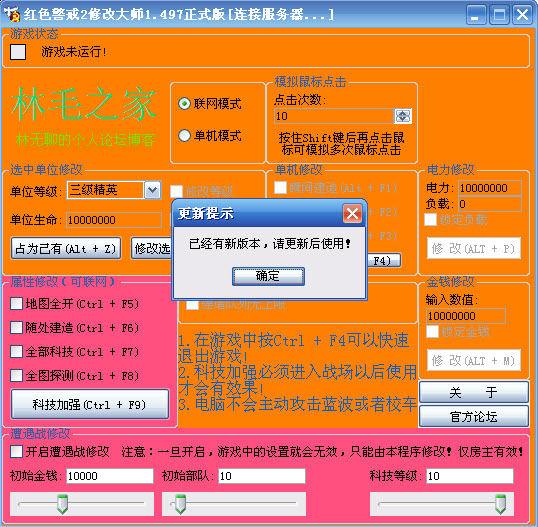Check 全部科技 (Ctrl + F7) option
538x527 pixels.
[x=16, y=352]
